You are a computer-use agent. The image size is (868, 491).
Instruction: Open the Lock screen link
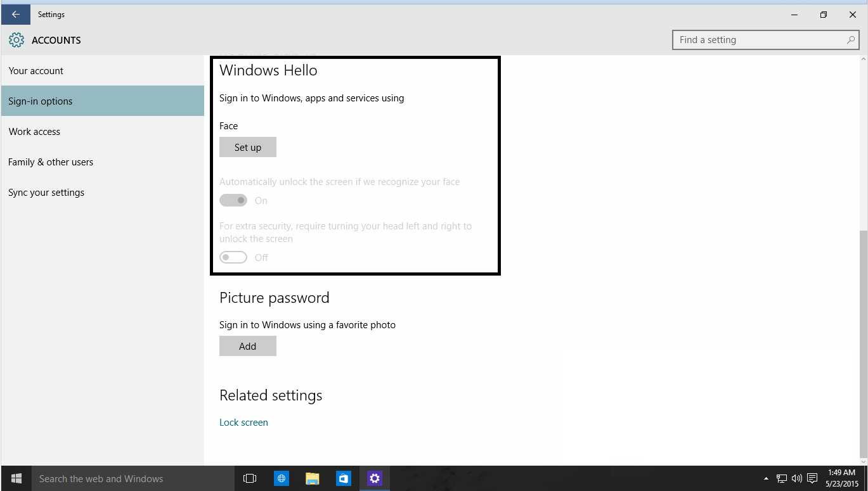pyautogui.click(x=243, y=423)
